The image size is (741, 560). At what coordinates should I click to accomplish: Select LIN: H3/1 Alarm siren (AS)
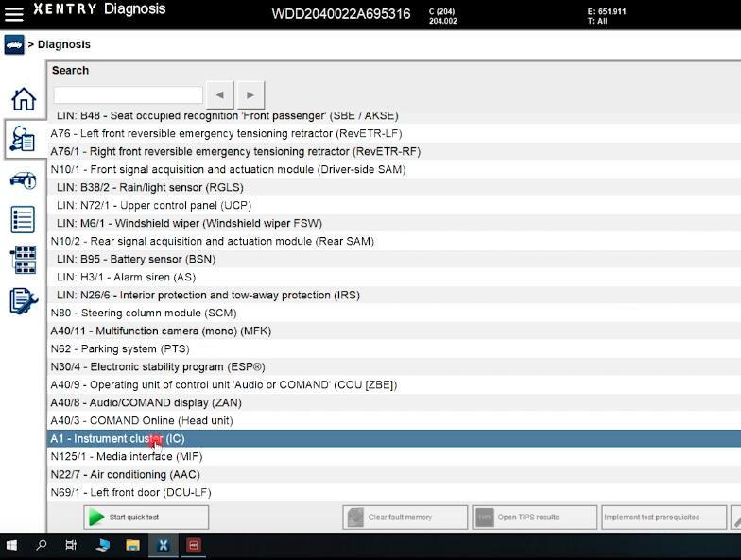394,278
